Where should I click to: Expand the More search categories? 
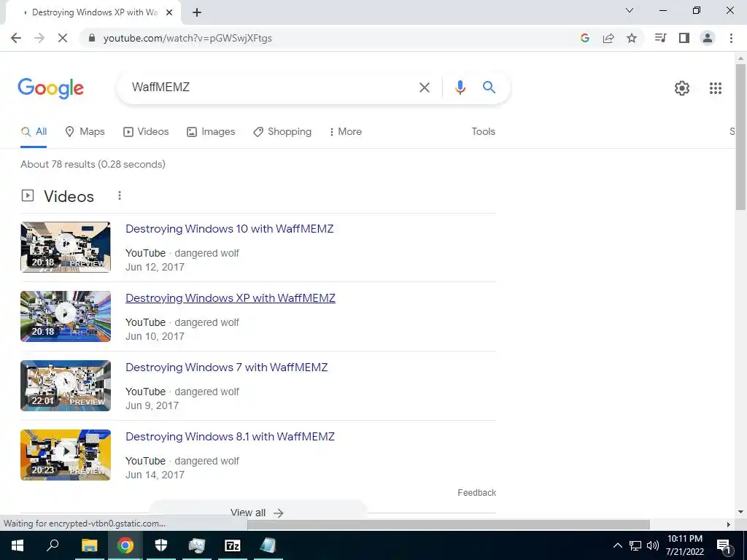click(345, 132)
